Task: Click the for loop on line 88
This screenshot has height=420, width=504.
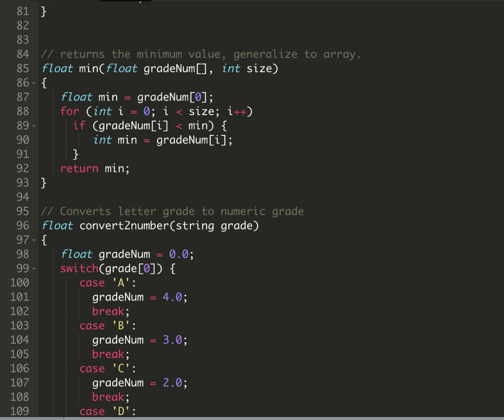Action: 69,111
